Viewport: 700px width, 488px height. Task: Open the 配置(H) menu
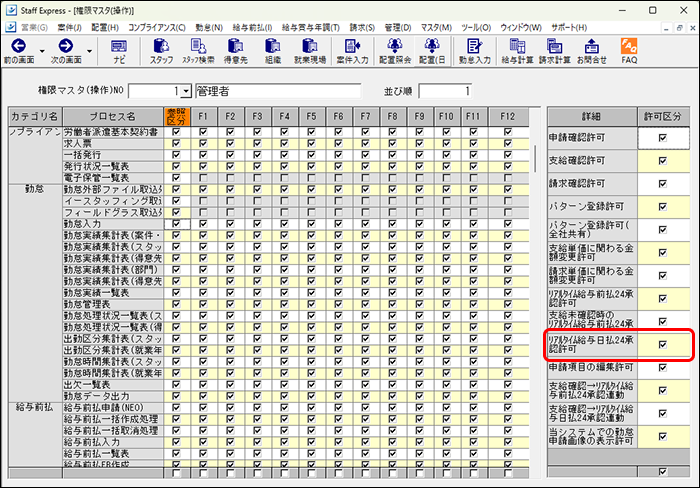point(105,28)
